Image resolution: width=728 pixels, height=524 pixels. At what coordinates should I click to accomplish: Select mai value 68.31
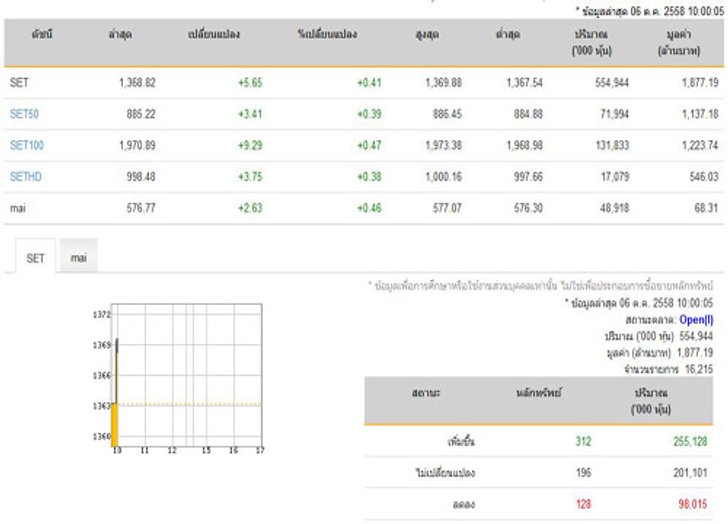pos(706,208)
